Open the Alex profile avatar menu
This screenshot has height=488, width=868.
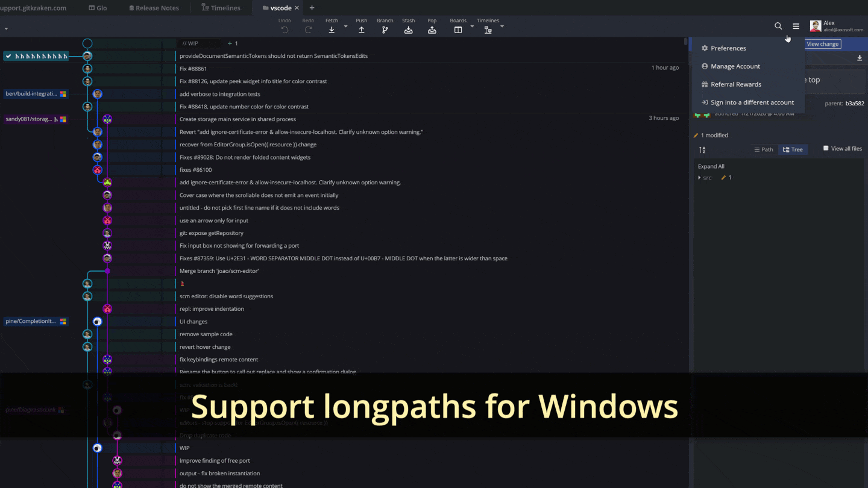click(815, 26)
